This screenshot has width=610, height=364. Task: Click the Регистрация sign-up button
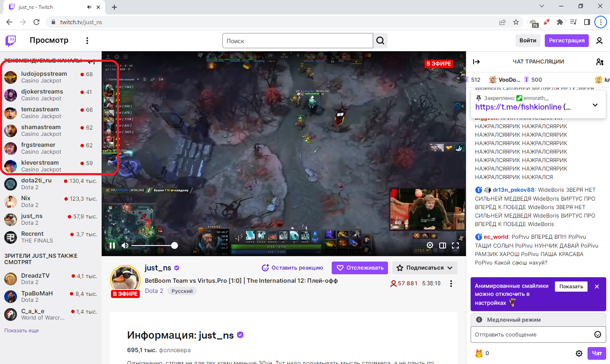point(566,41)
